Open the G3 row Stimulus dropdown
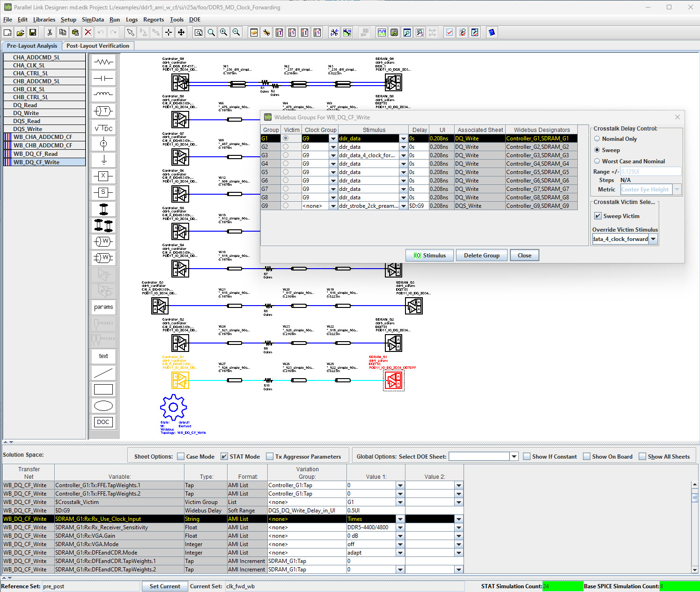Image resolution: width=700 pixels, height=592 pixels. coord(403,155)
